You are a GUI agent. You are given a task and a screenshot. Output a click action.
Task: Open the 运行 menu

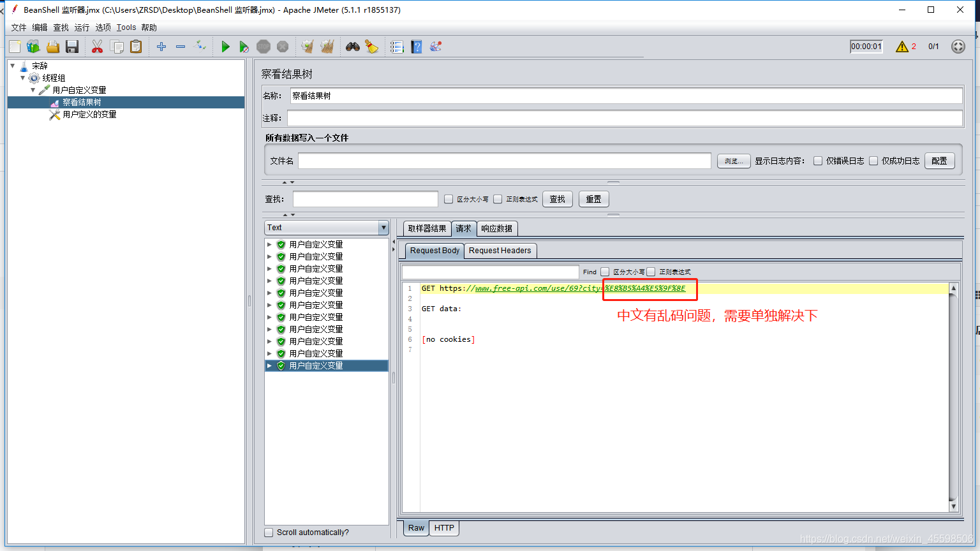coord(82,27)
